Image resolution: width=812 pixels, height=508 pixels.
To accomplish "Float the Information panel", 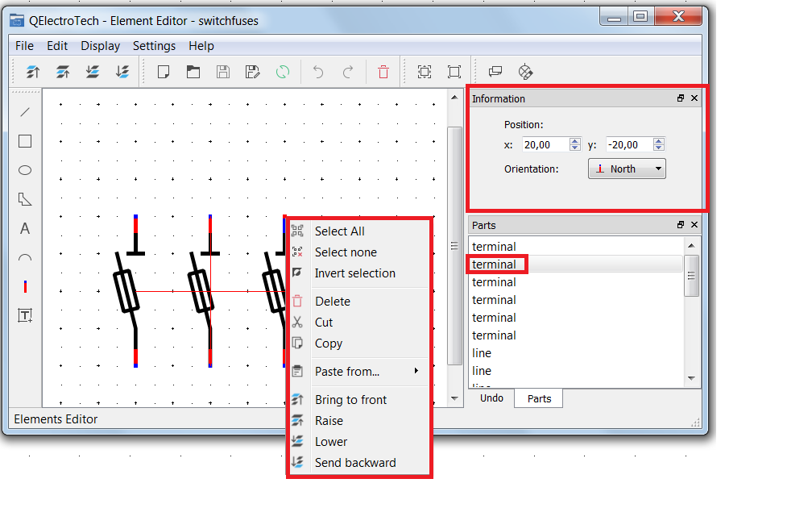I will [681, 98].
